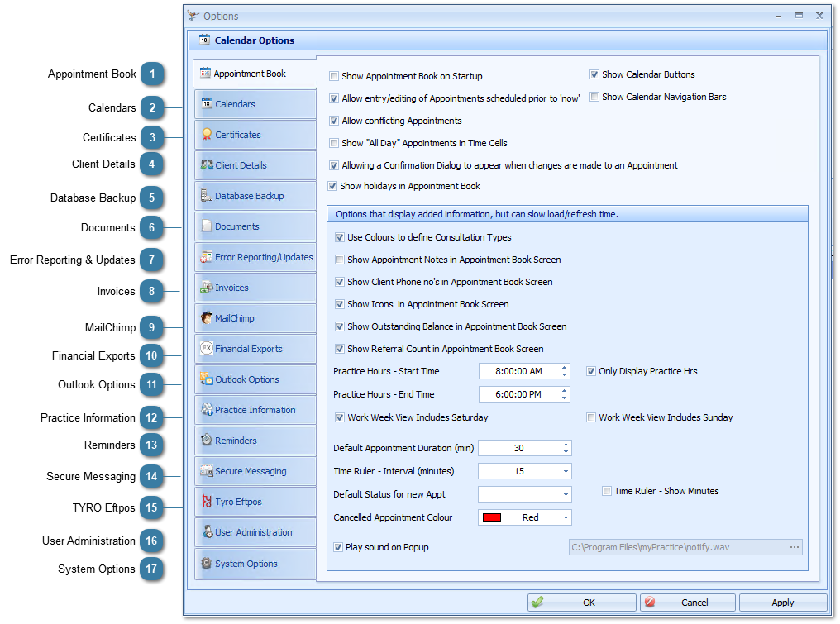Enable Time Ruler - Show Minutes
The image size is (840, 624).
606,491
